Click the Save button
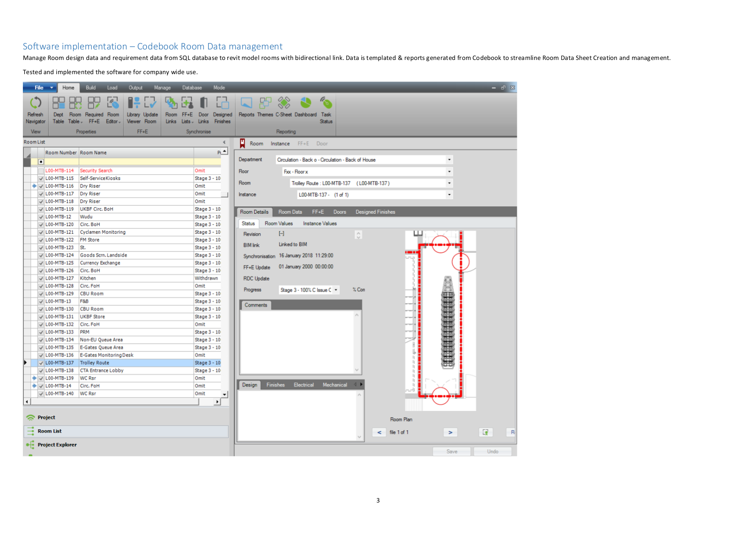The width and height of the screenshot is (756, 535). click(x=451, y=451)
